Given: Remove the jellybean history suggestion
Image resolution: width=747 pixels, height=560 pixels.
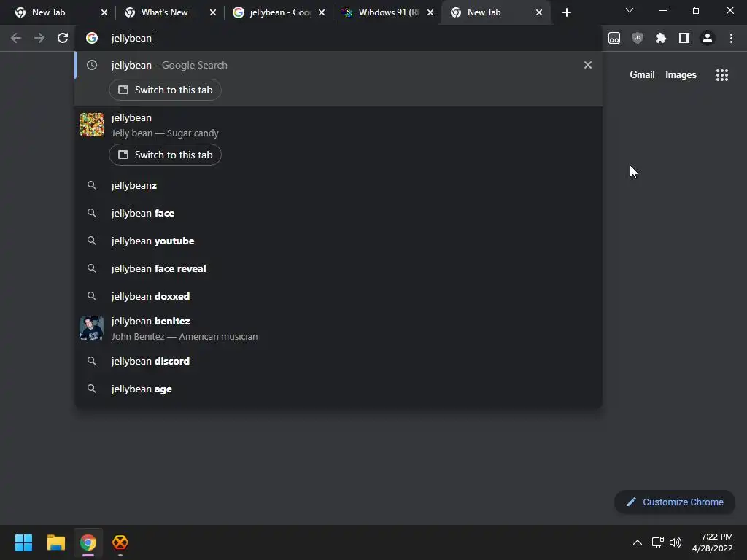Looking at the screenshot, I should click(588, 65).
